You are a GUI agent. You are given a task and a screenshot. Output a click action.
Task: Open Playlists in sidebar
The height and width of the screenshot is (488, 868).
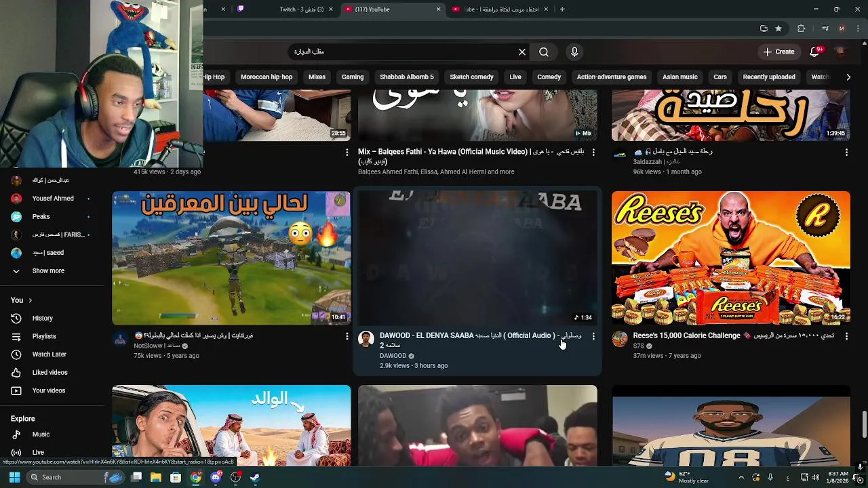(x=44, y=337)
